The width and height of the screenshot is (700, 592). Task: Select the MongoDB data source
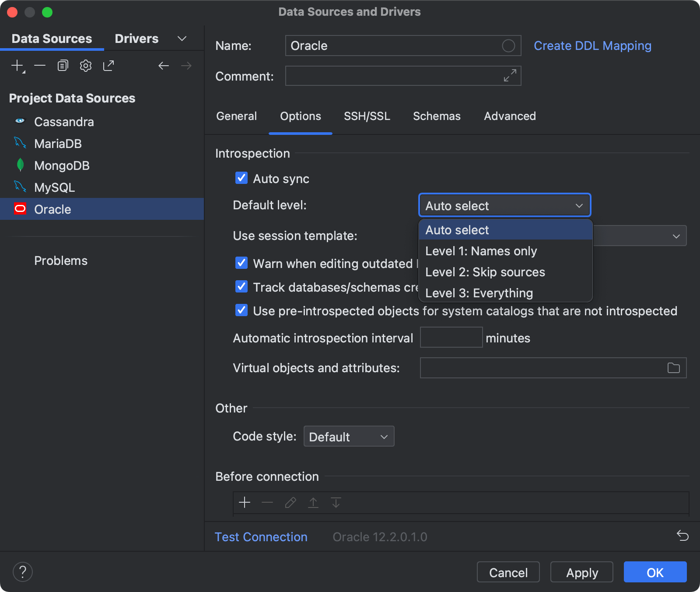[x=62, y=166]
